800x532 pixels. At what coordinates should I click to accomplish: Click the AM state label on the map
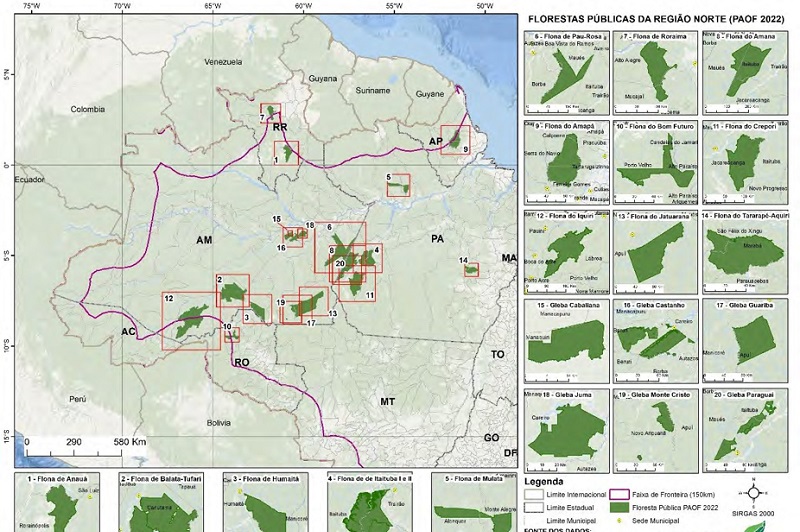[205, 241]
